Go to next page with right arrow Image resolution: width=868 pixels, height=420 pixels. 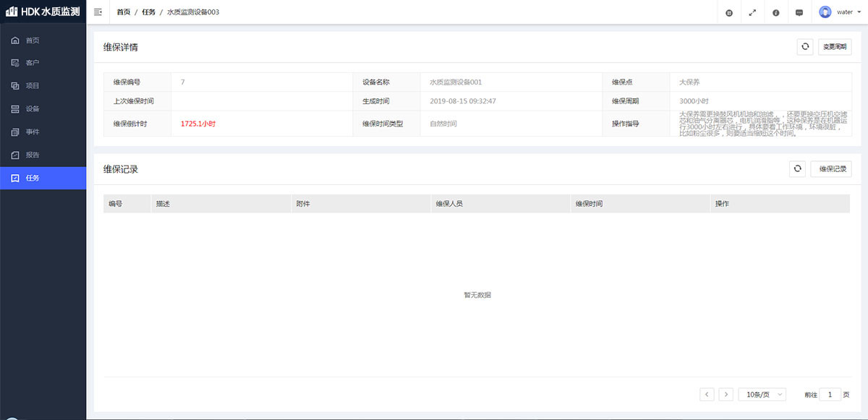[x=726, y=395]
